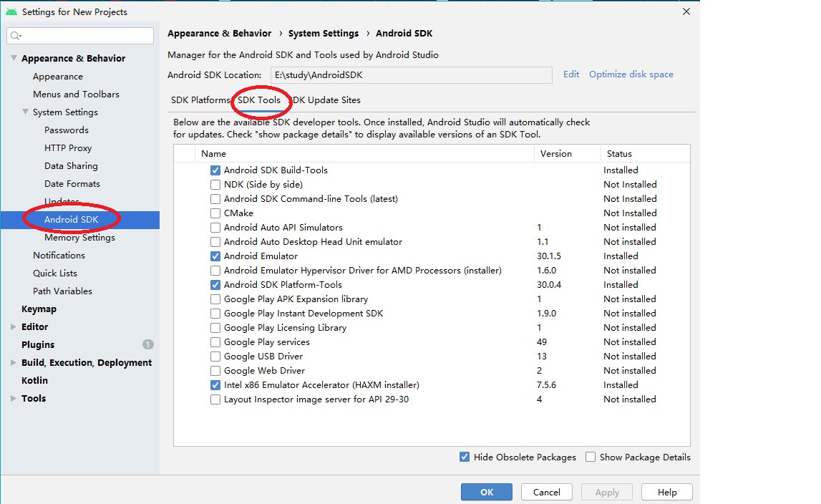
Task: Collapse the System Settings tree arrow
Action: 25,112
